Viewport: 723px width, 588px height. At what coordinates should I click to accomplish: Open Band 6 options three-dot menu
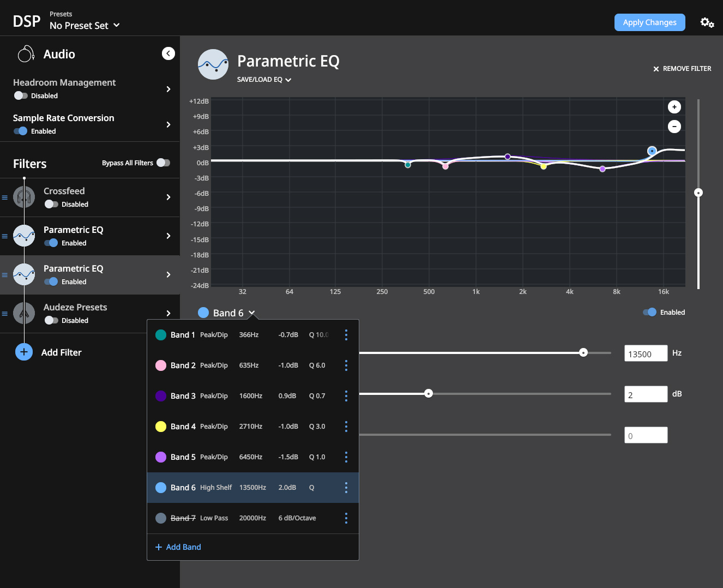(346, 488)
